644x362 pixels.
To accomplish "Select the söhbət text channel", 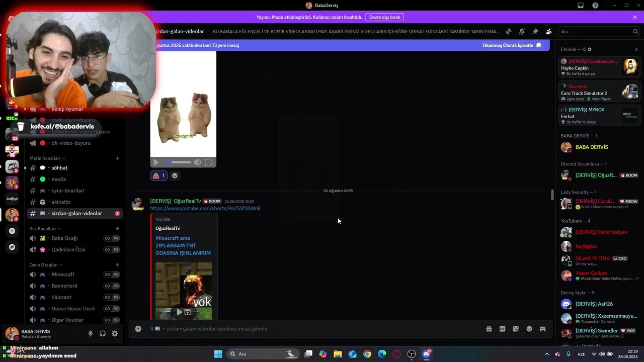I will (74, 168).
